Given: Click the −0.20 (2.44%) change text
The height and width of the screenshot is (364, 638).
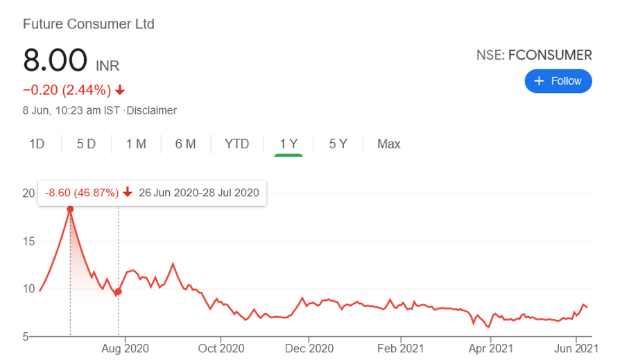Looking at the screenshot, I should click(67, 90).
